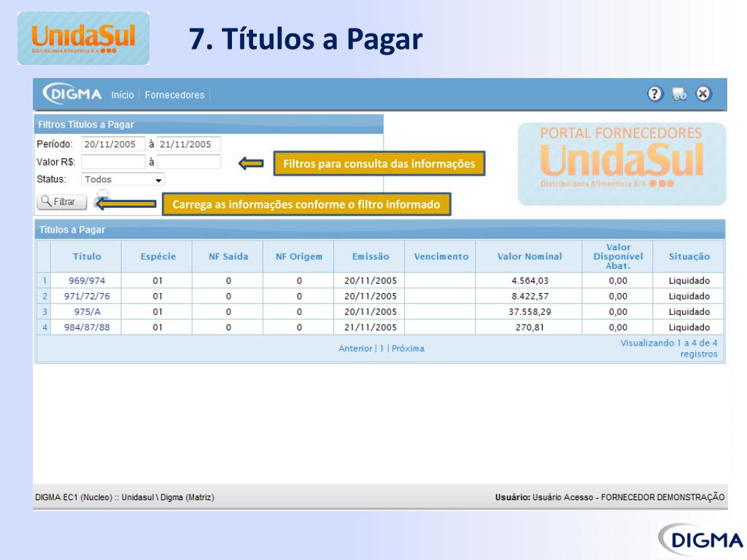Select page 1 in pagination
This screenshot has width=747, height=560.
(x=382, y=349)
